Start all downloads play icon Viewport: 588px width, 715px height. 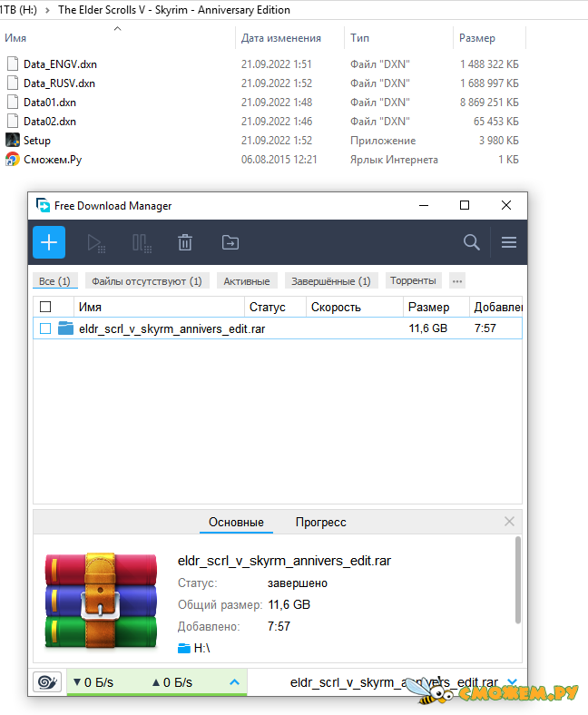pos(96,242)
